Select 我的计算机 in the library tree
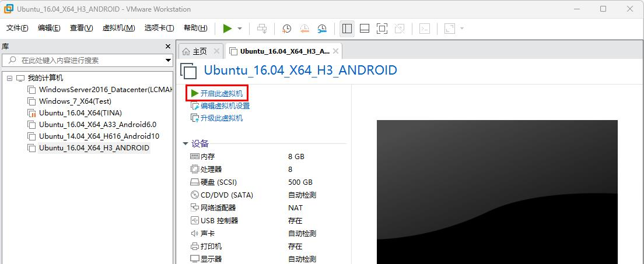The width and height of the screenshot is (644, 264). [x=45, y=78]
